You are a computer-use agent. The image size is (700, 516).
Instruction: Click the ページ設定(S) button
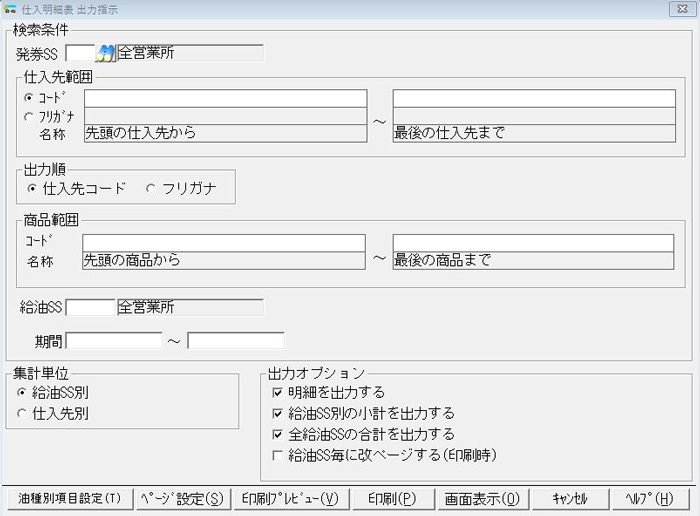coord(181,498)
